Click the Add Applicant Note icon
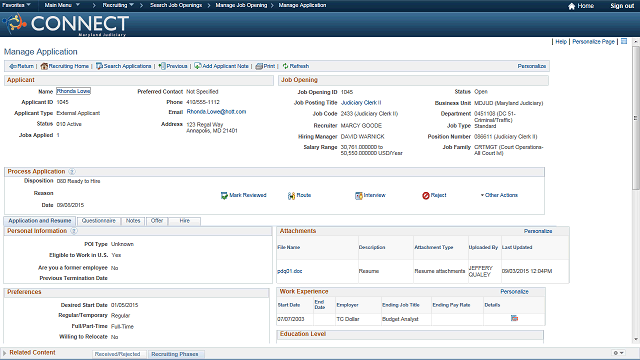 198,66
